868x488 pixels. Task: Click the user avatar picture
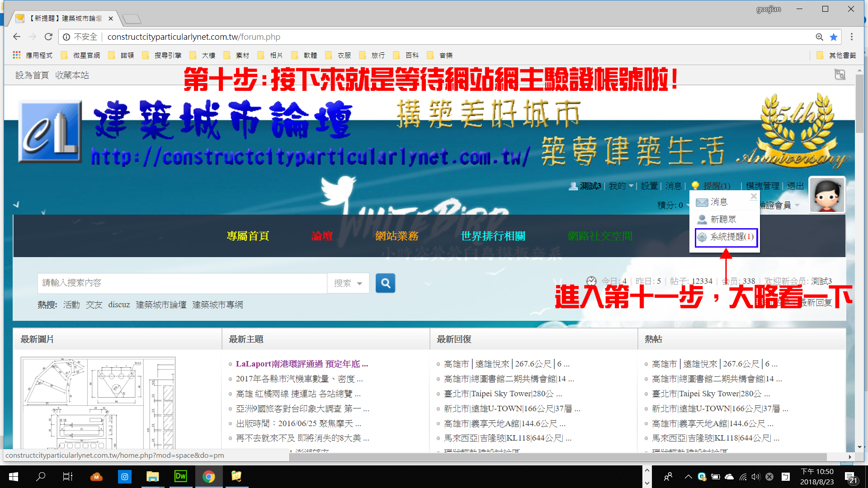click(826, 195)
